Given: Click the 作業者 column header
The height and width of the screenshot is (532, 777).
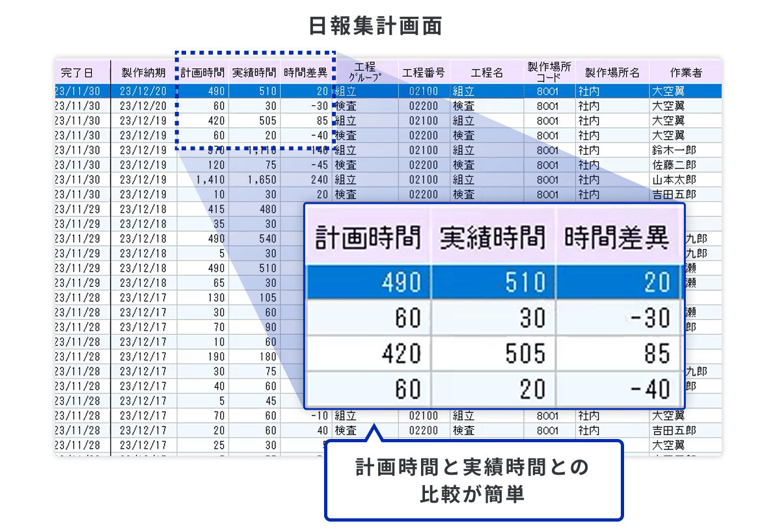Looking at the screenshot, I should [686, 73].
